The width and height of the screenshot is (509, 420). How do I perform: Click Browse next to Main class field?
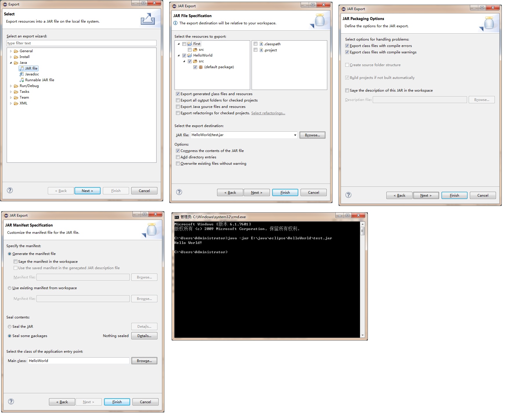click(144, 361)
